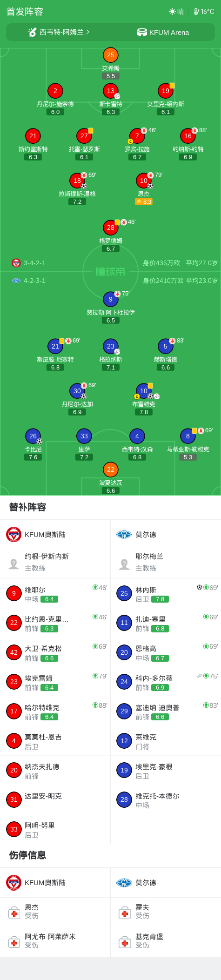Image resolution: width=221 pixels, height=980 pixels.
Task: Select substitute 24 科内-多尔蒂
Action: pyautogui.click(x=166, y=682)
